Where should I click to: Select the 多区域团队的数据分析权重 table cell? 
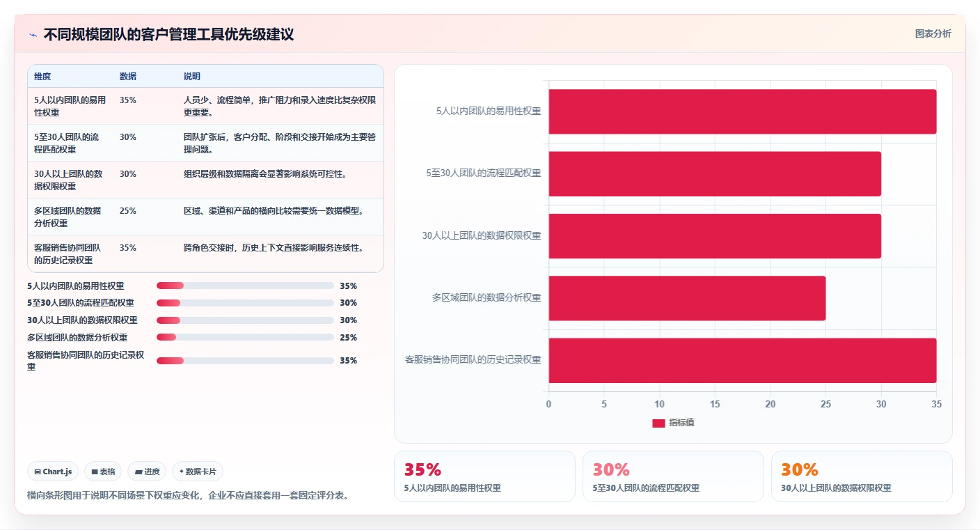(70, 217)
